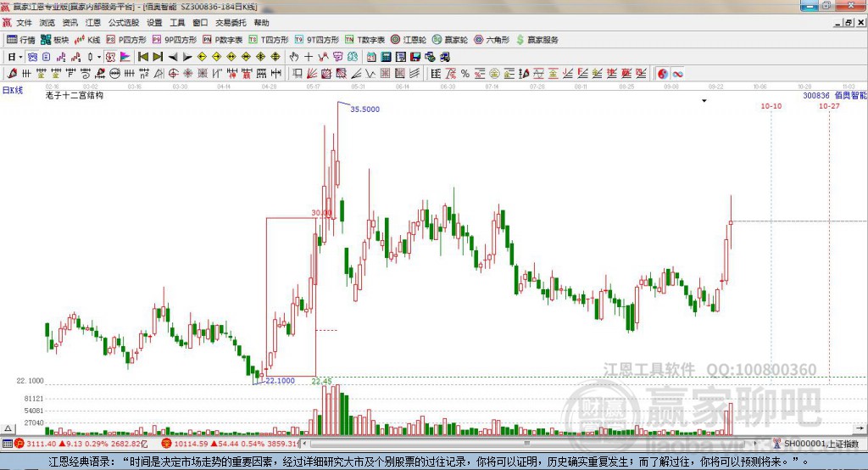
Task: Open the P数字表 tool
Action: coord(223,40)
